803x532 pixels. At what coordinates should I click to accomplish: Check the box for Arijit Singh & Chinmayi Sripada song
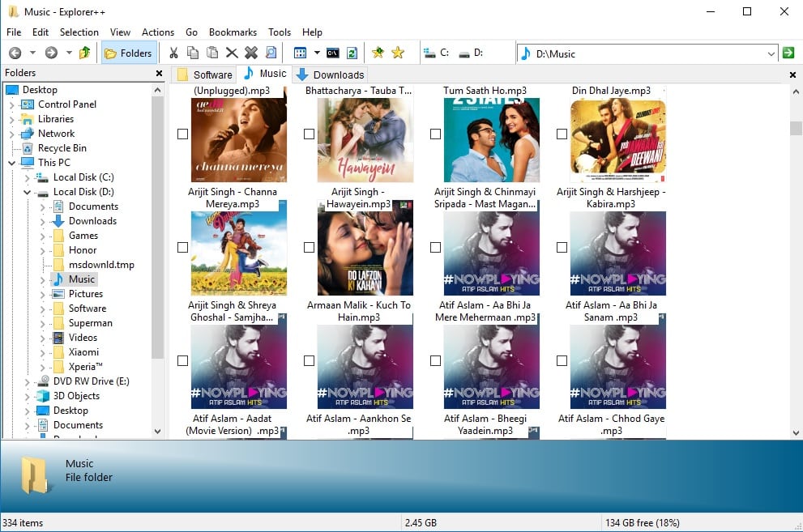[435, 134]
